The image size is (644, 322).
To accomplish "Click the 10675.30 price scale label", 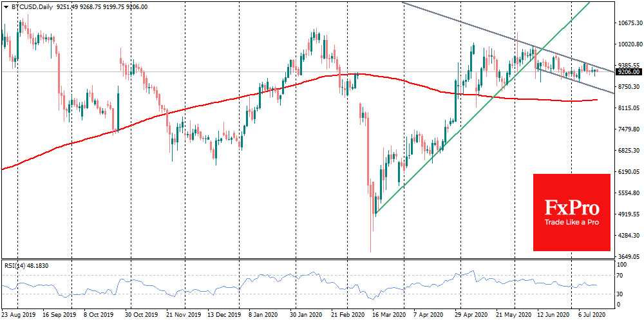I will pyautogui.click(x=630, y=23).
